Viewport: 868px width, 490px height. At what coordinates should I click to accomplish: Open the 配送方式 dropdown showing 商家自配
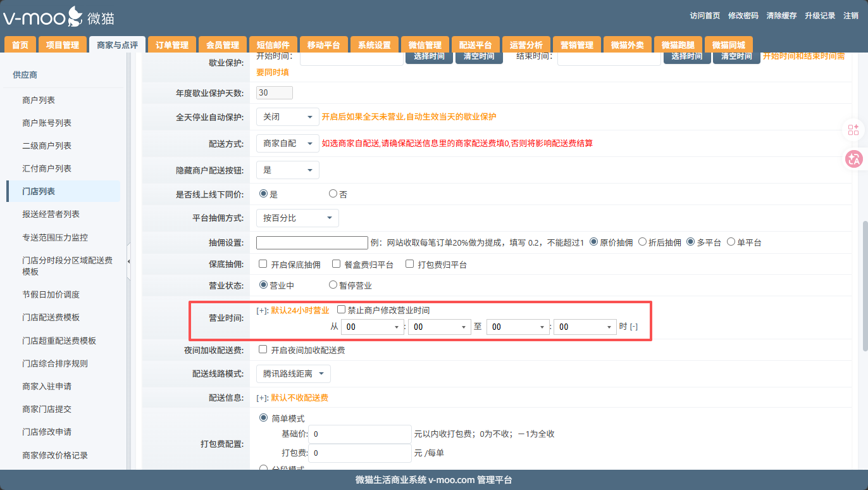[287, 144]
